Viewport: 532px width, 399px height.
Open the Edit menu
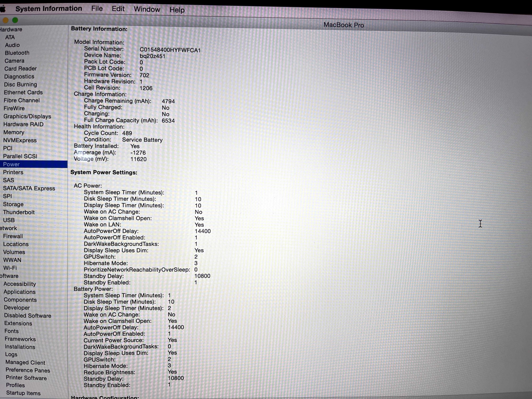coord(118,9)
